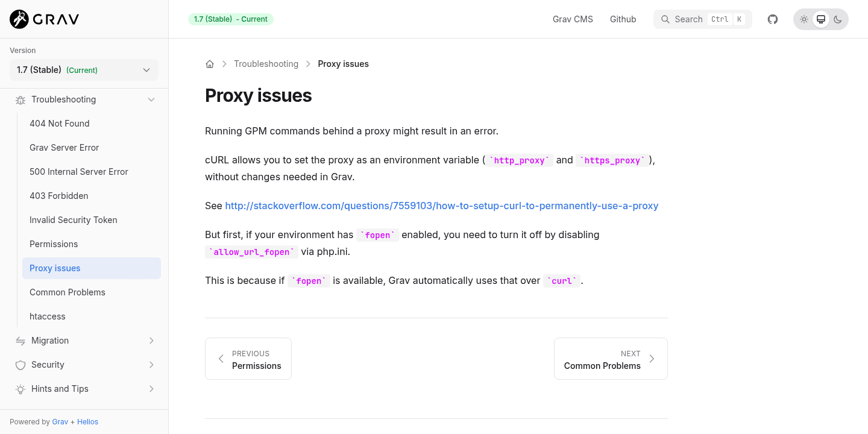The height and width of the screenshot is (434, 868).
Task: Click the GitHub octocat icon in the header
Action: tap(772, 19)
